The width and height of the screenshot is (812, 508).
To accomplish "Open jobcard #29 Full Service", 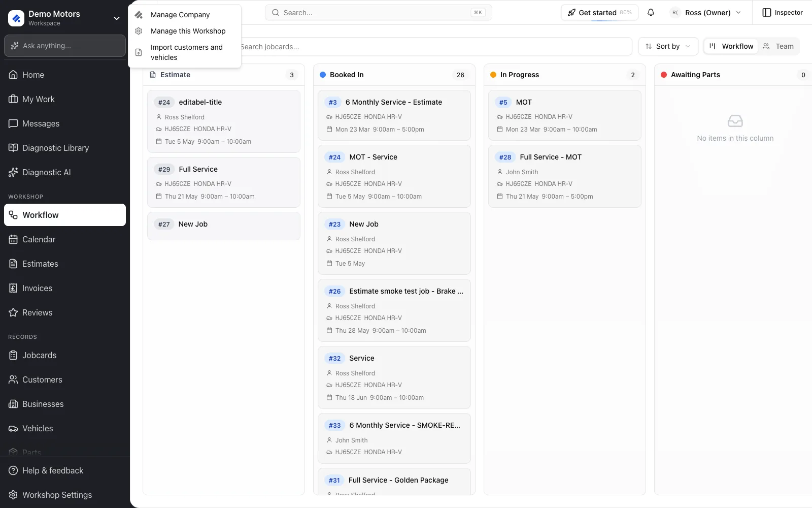I will pyautogui.click(x=224, y=182).
